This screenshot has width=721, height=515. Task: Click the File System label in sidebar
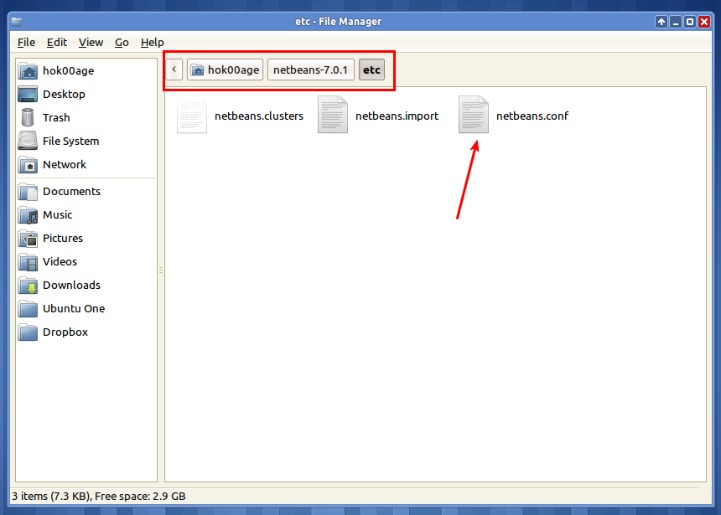pyautogui.click(x=71, y=141)
